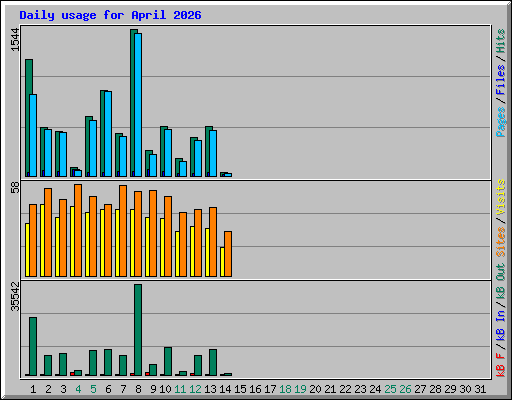512x400 pixels.
Task: Click the 'kB F' legend label
Action: click(500, 365)
